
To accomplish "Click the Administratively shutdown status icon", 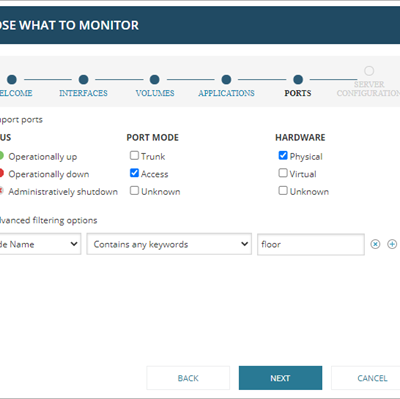I will [x=1, y=191].
